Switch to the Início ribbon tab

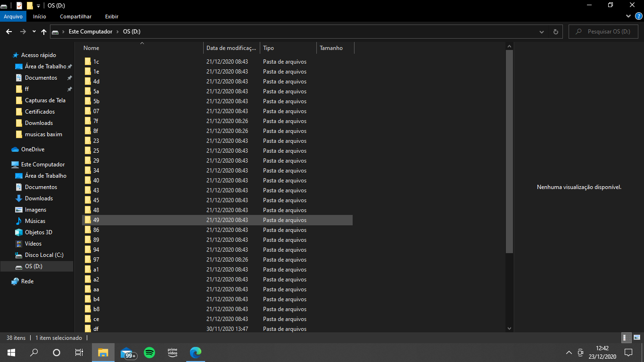coord(40,16)
